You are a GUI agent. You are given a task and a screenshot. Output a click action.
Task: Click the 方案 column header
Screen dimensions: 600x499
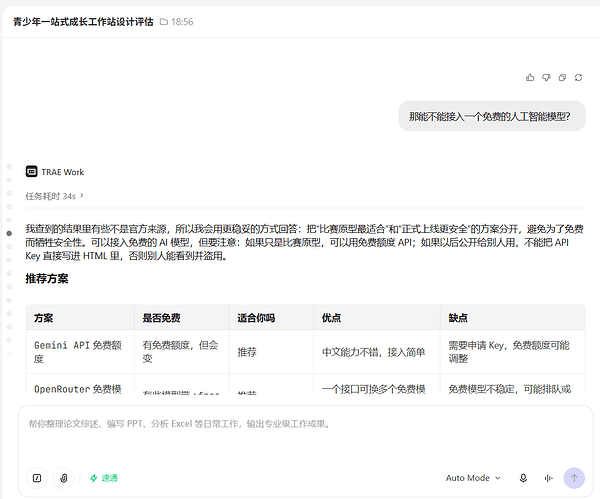click(x=80, y=318)
